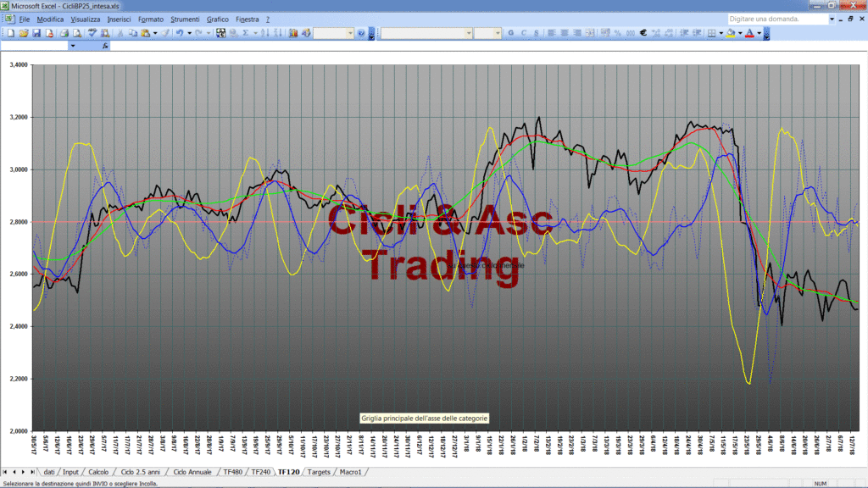Screen dimensions: 868x488
Task: Click the Borders grid icon
Action: [712, 33]
